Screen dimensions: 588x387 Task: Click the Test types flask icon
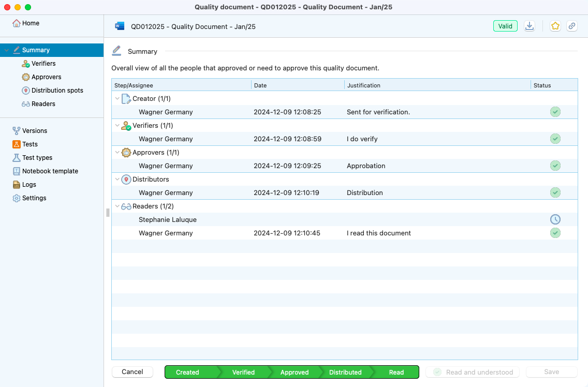pyautogui.click(x=17, y=158)
